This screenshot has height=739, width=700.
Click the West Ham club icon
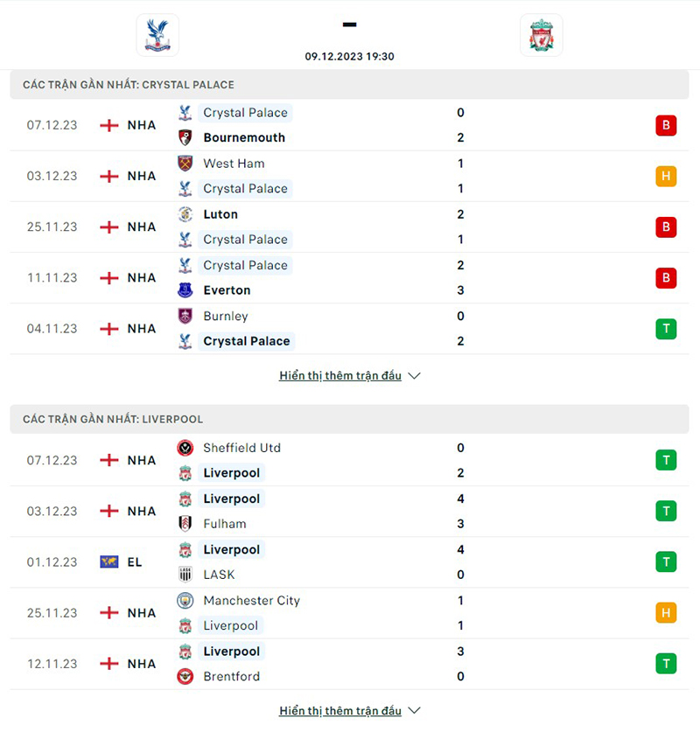185,164
